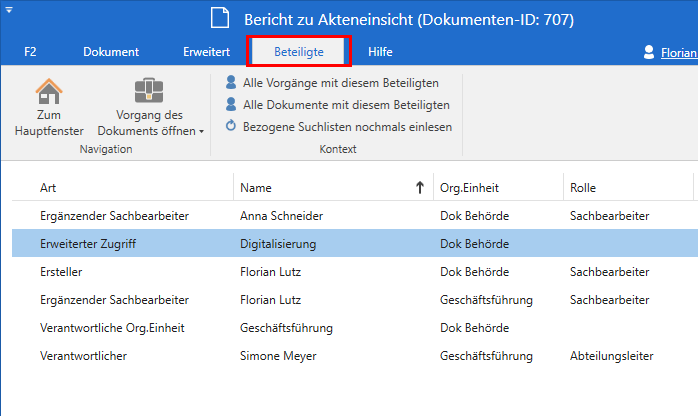Image resolution: width=698 pixels, height=416 pixels.
Task: Click the user avatar icon beside Florian
Action: pyautogui.click(x=650, y=52)
